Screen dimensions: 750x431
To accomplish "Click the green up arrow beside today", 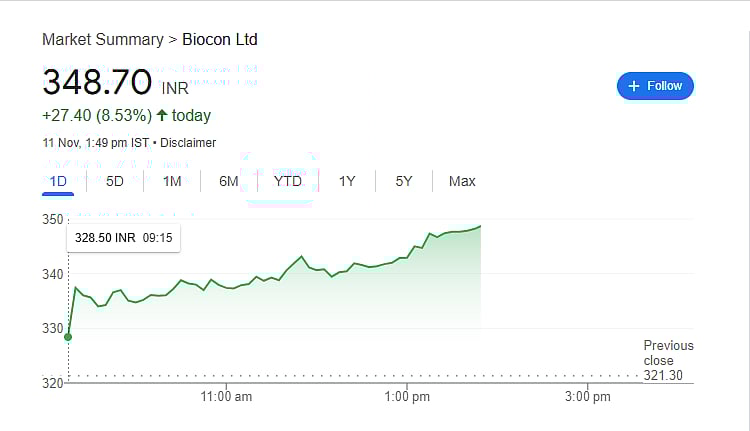I will (161, 116).
